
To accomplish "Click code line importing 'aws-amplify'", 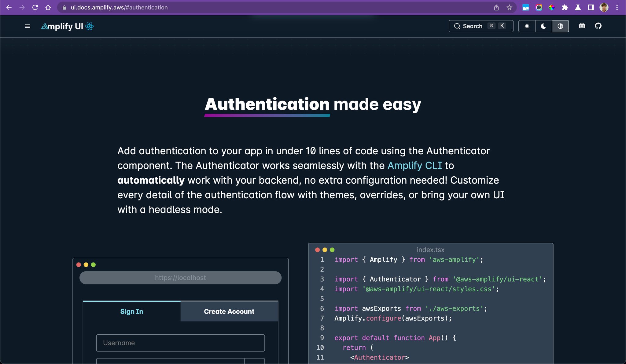I will 409,259.
